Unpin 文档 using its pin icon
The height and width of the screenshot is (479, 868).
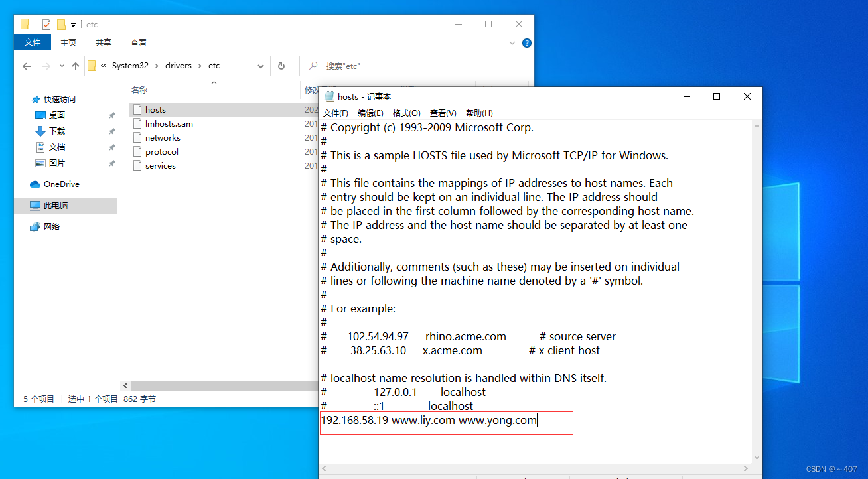[111, 147]
